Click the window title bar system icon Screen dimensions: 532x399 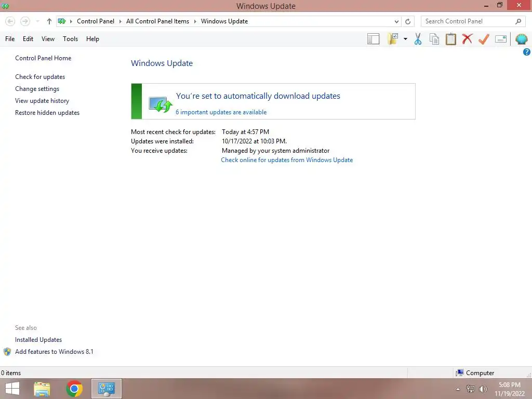click(x=5, y=6)
